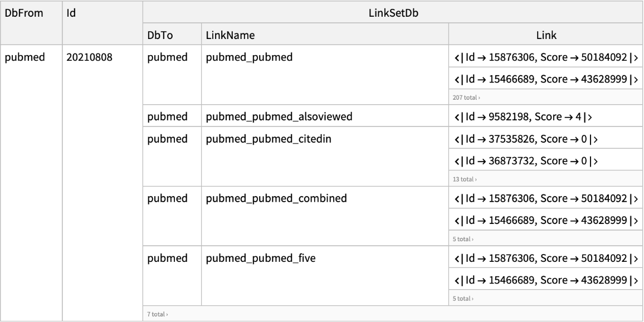Viewport: 644px width, 322px height.
Task: Click the LinkSetDb header
Action: (392, 12)
